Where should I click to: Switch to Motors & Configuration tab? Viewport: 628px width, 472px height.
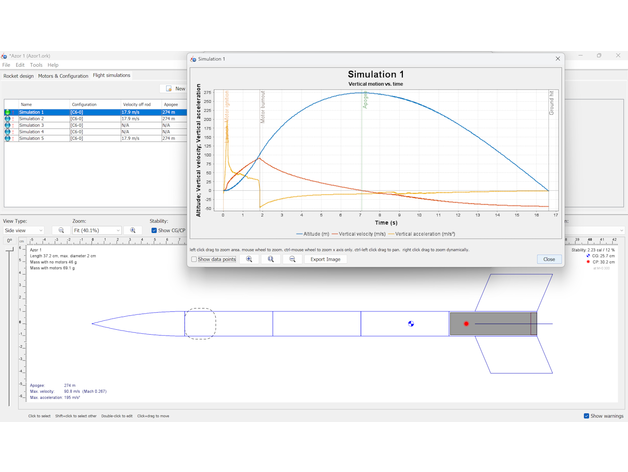pyautogui.click(x=63, y=76)
